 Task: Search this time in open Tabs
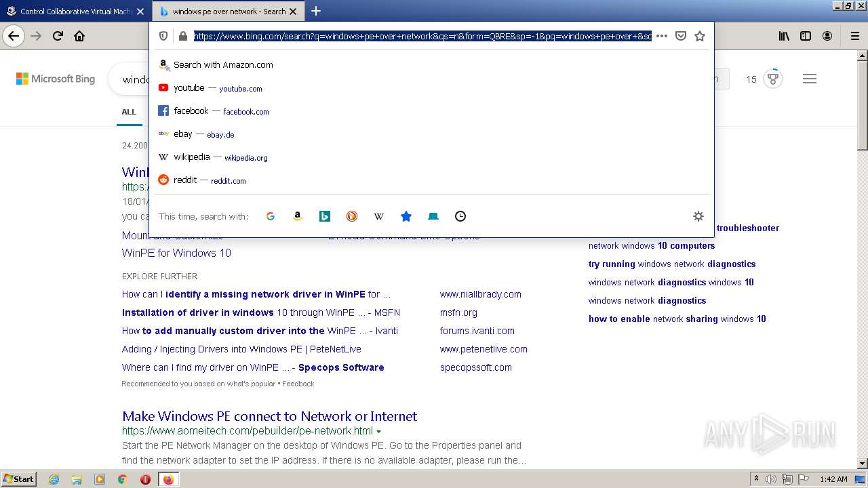(433, 216)
